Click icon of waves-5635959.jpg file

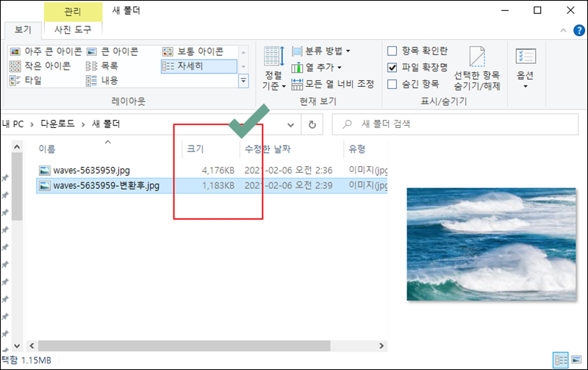(x=45, y=171)
